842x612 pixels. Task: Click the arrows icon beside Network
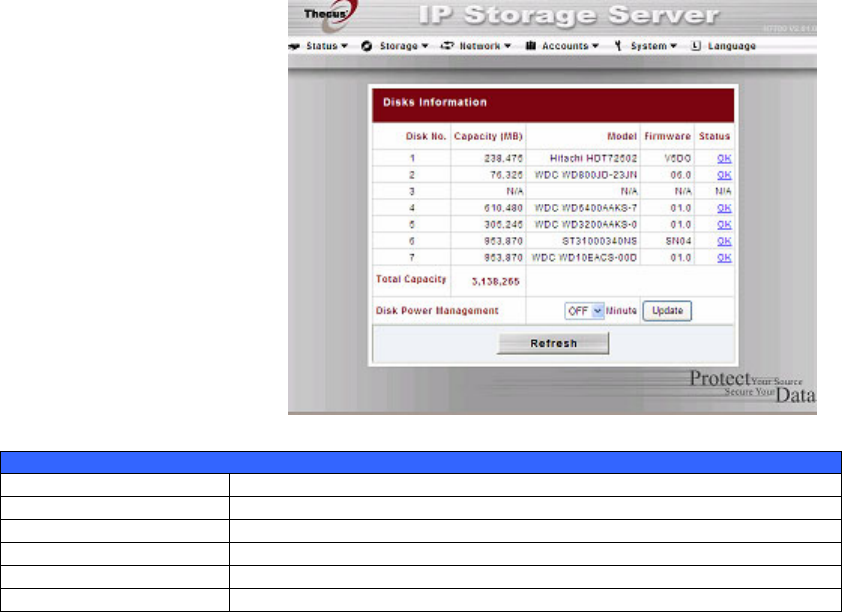tap(447, 46)
